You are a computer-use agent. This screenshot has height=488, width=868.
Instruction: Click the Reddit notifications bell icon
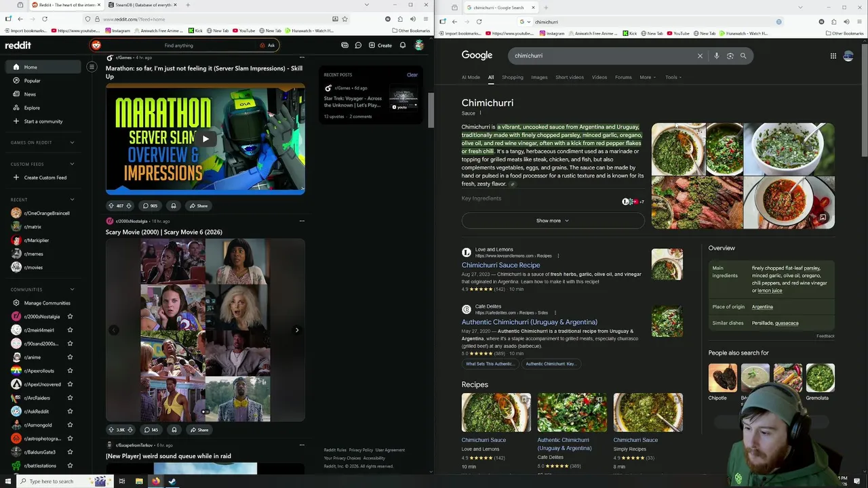(x=403, y=45)
